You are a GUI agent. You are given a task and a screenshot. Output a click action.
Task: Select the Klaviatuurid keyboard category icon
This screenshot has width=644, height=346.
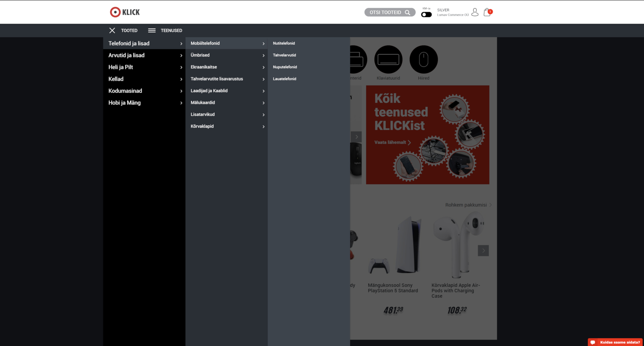[388, 59]
